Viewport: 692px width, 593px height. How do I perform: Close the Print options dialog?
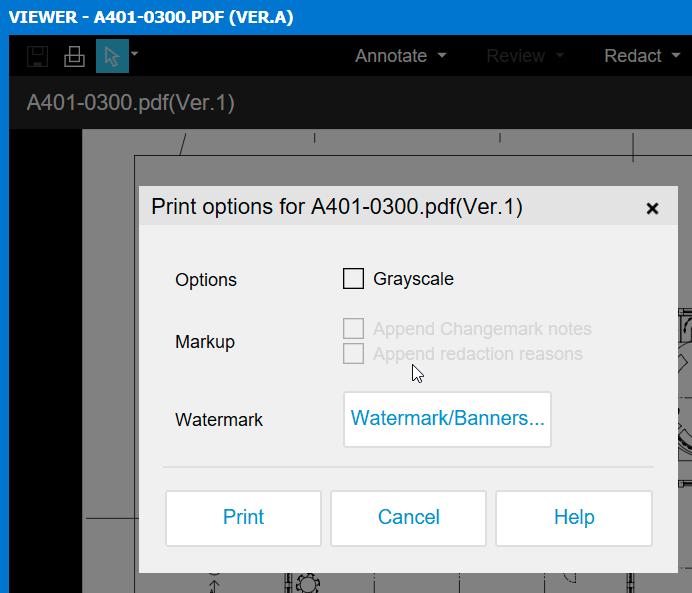[x=652, y=208]
